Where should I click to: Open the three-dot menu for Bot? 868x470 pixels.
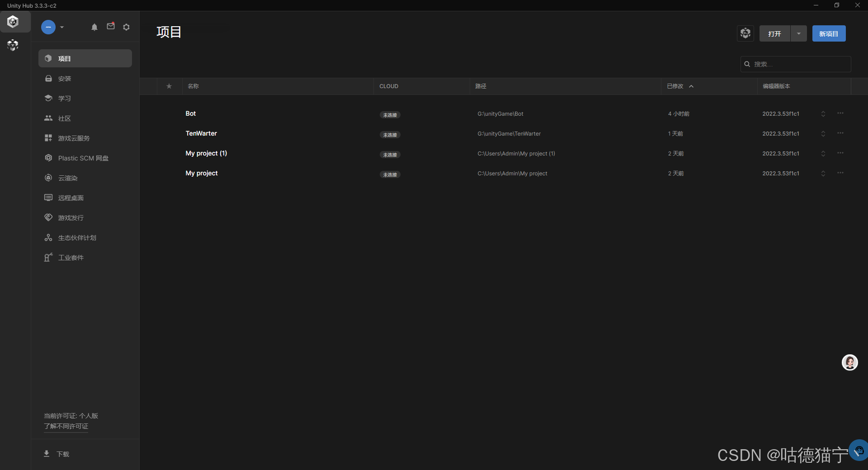(840, 113)
